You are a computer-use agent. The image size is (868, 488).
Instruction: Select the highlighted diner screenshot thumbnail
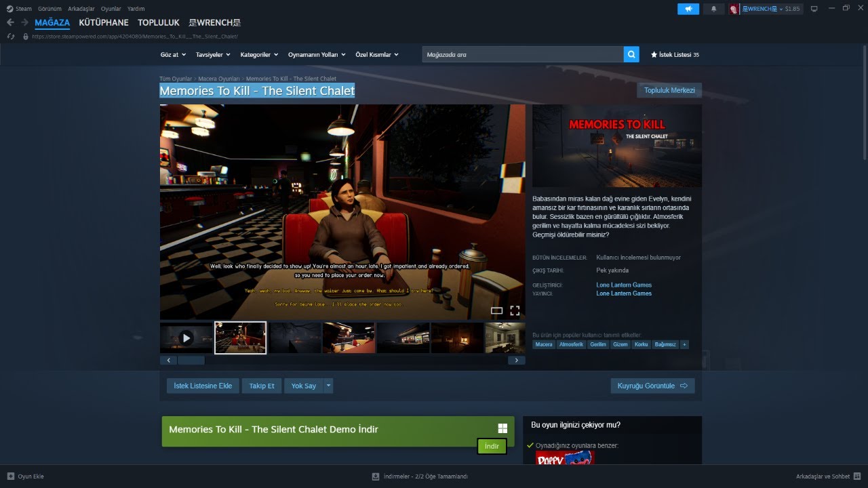pos(240,338)
